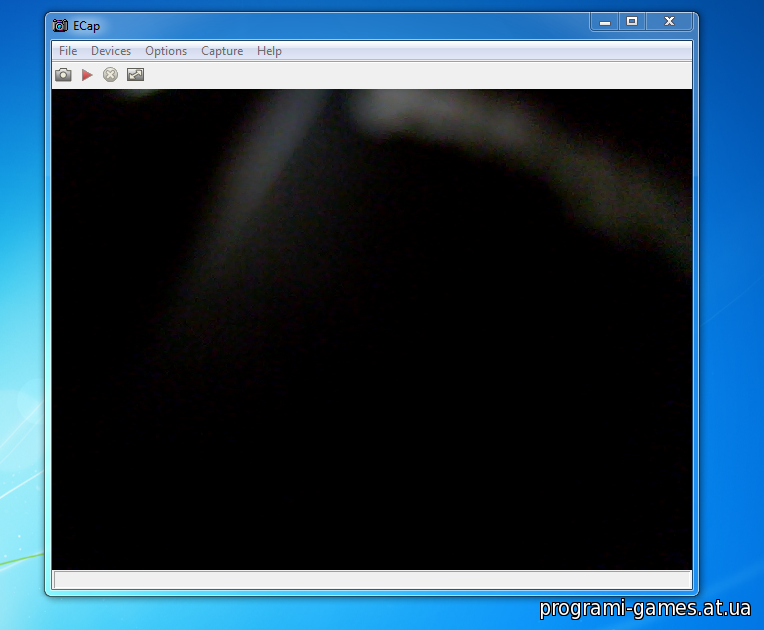
Task: Click the webcam video preview area
Action: coord(372,329)
